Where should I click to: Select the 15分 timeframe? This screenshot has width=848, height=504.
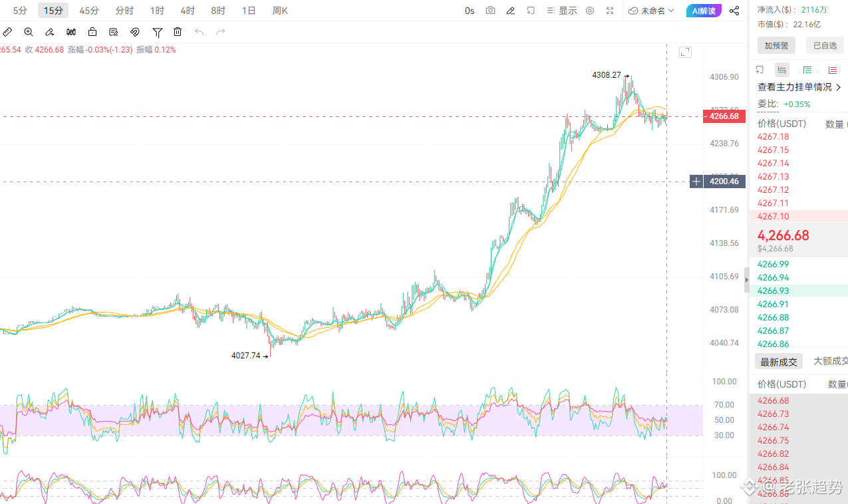click(x=53, y=11)
